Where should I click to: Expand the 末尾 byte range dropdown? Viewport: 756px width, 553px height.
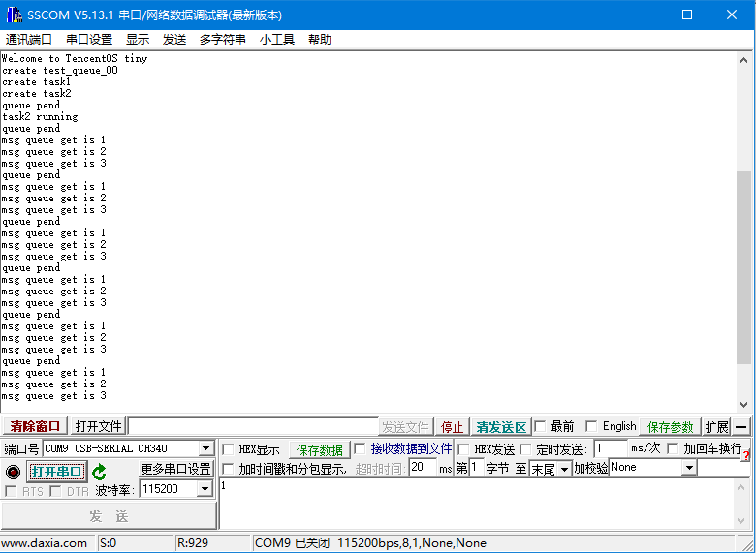point(564,469)
